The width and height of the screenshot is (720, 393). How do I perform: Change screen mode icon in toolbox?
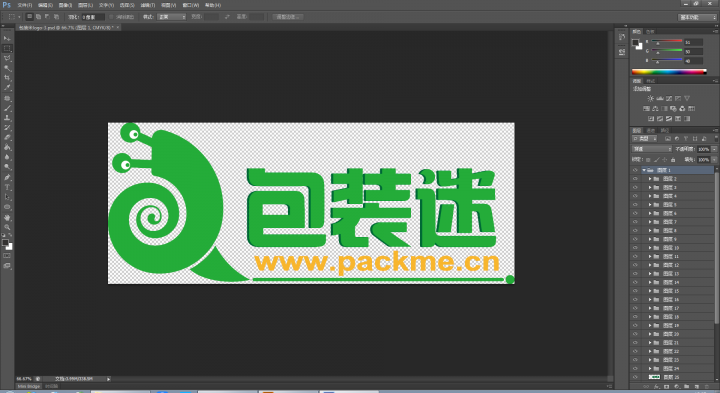point(7,265)
